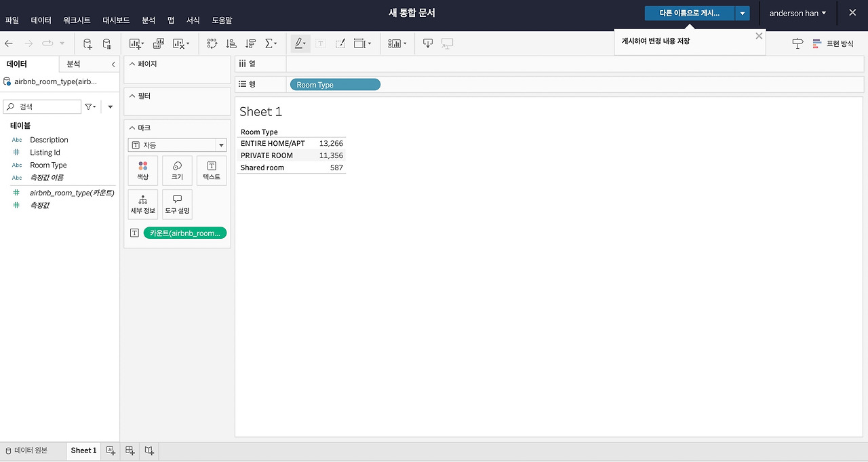Click the ENTIRE HOME/APT row header

[273, 143]
